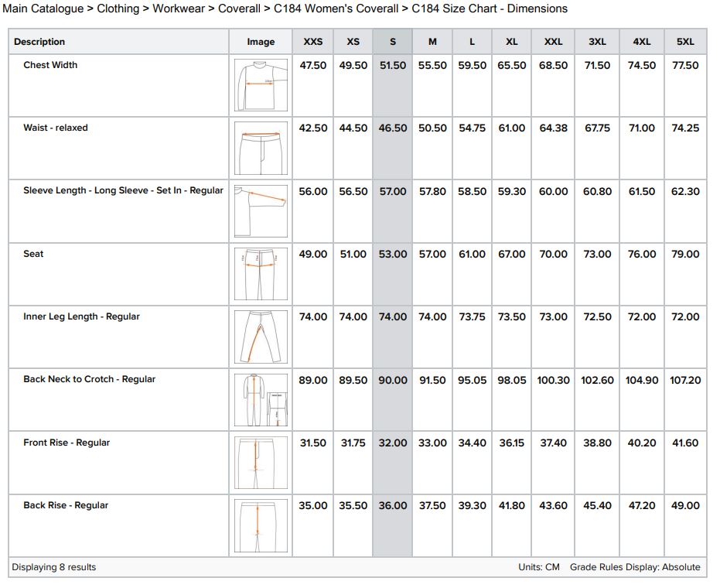The image size is (720, 588).
Task: Click the Units: CM label
Action: pyautogui.click(x=539, y=567)
